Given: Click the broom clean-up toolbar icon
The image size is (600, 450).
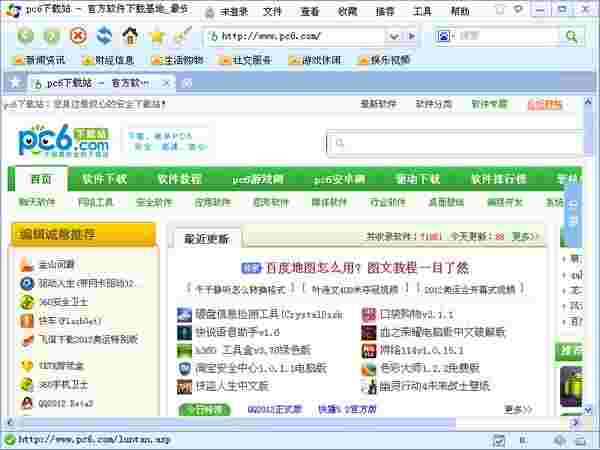Looking at the screenshot, I should (183, 36).
